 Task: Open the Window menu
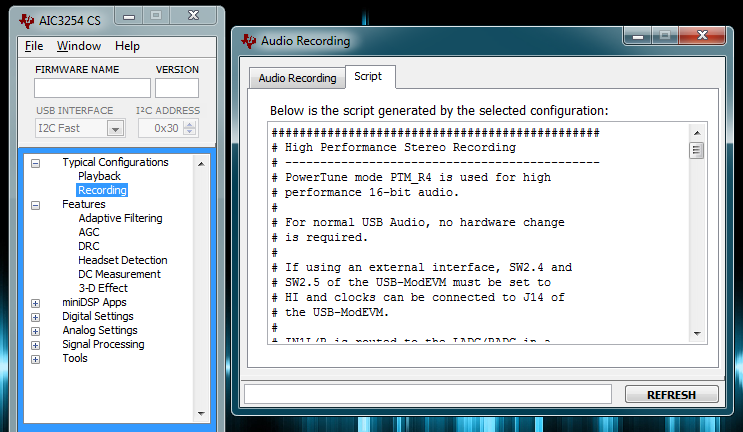point(79,46)
